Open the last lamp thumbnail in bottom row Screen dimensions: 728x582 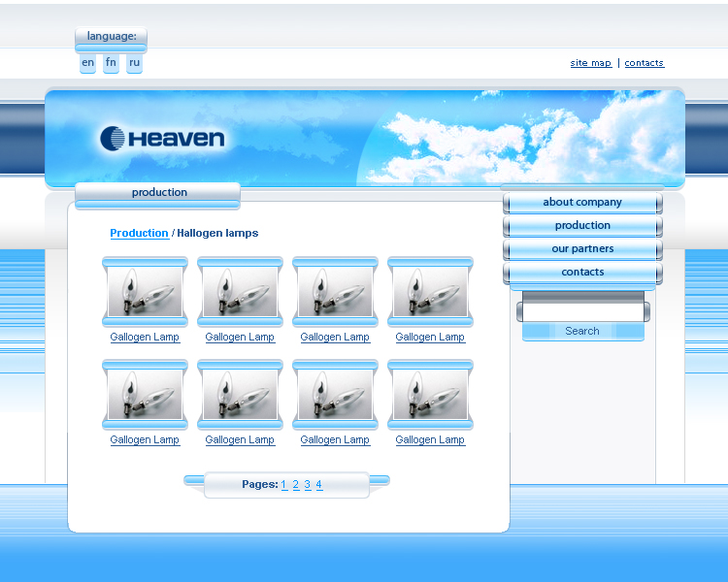click(429, 394)
